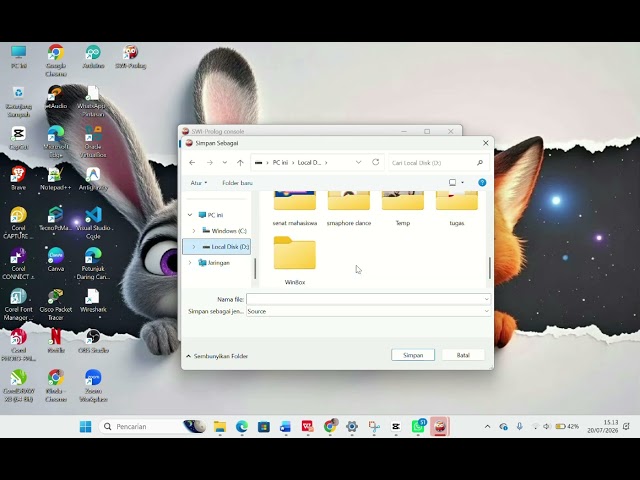Viewport: 640px width, 480px height.
Task: Create a new folder with Folder baru
Action: [237, 183]
